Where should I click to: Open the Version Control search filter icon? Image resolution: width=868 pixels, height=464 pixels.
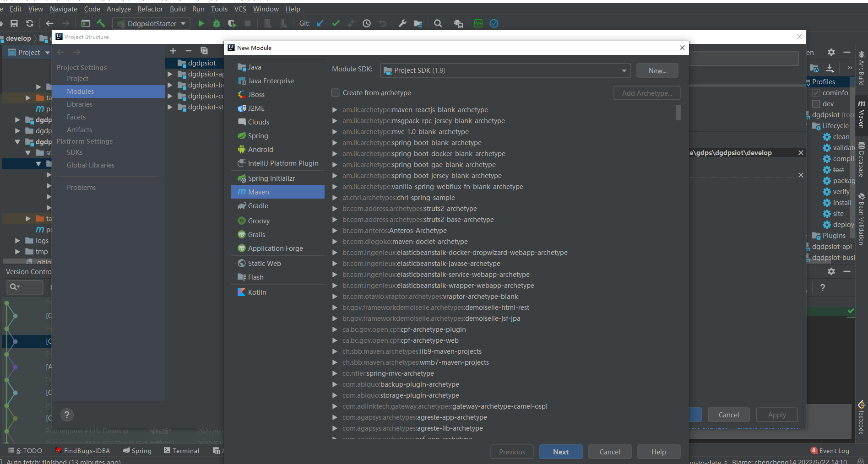point(15,287)
